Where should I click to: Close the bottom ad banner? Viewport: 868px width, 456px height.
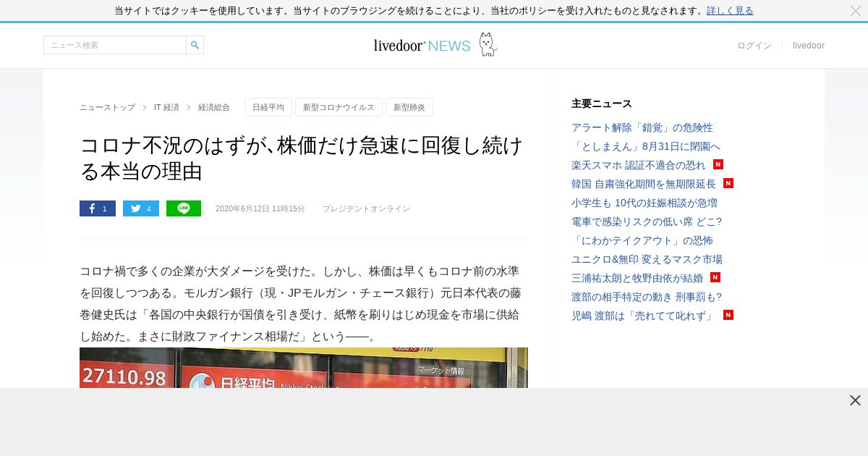click(x=855, y=400)
